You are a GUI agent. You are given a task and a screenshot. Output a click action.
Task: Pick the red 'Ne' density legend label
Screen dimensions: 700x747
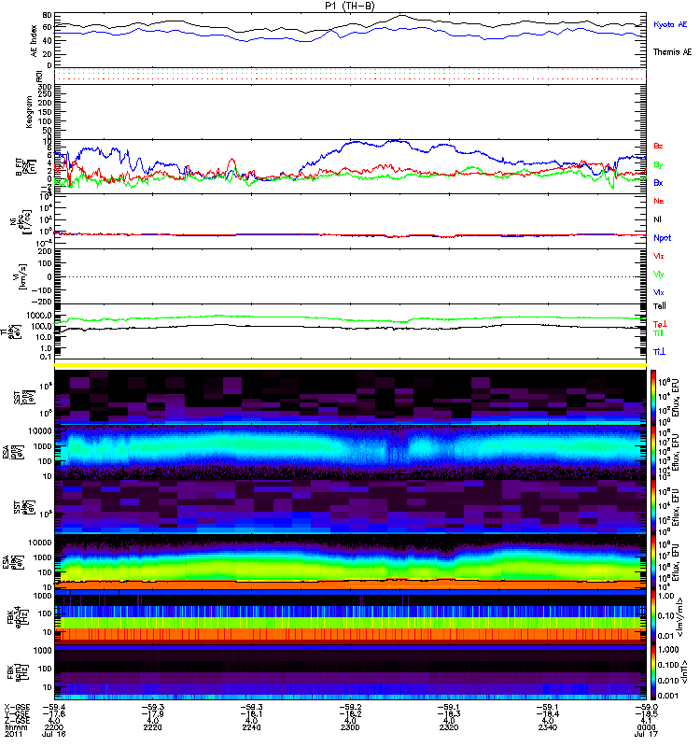pos(659,201)
